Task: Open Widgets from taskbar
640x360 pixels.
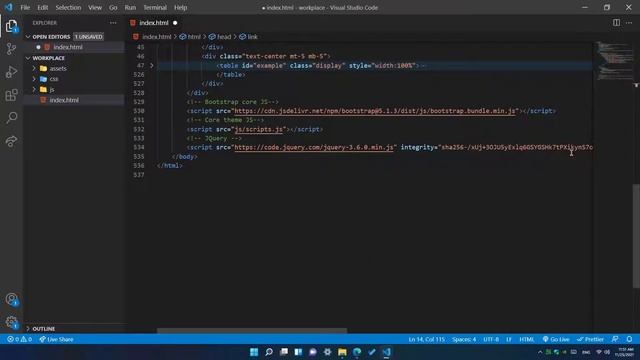Action: 298,352
